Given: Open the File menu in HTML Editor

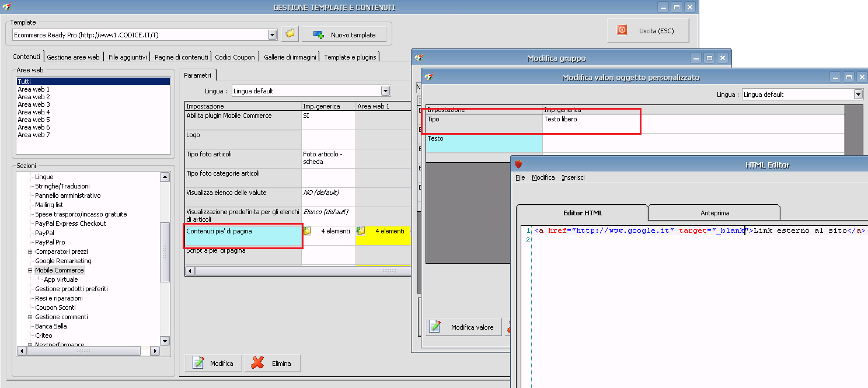Looking at the screenshot, I should point(520,177).
